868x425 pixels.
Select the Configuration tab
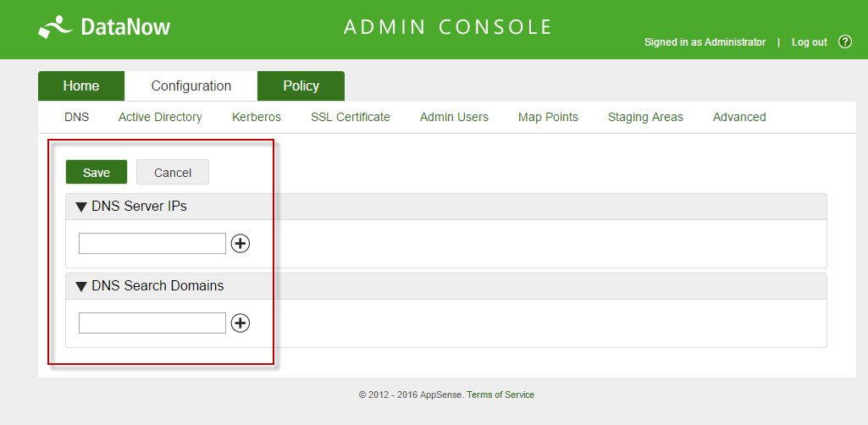click(191, 86)
